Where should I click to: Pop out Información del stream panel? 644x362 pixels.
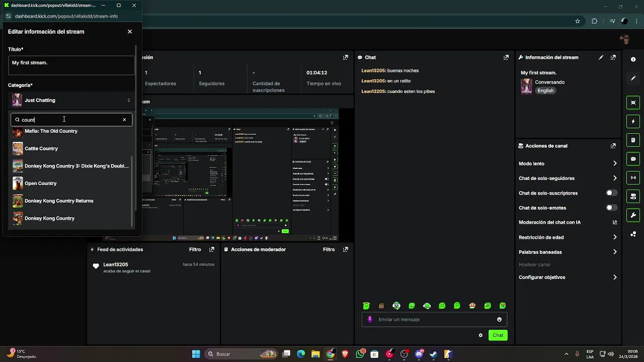[x=613, y=57]
